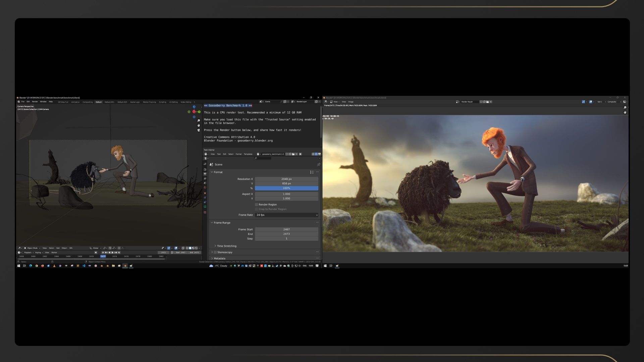The image size is (644, 362).
Task: Toggle camera view icon in viewport
Action: point(199,130)
